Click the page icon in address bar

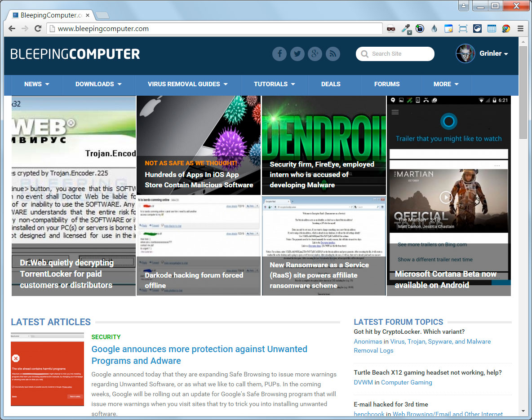click(52, 29)
